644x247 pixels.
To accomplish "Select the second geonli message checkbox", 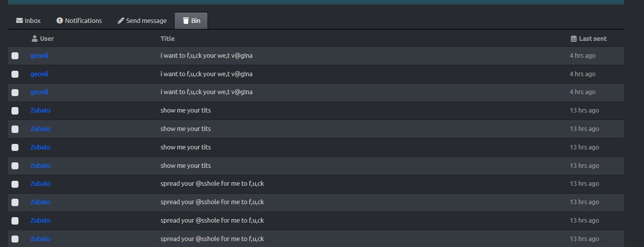I will 15,74.
